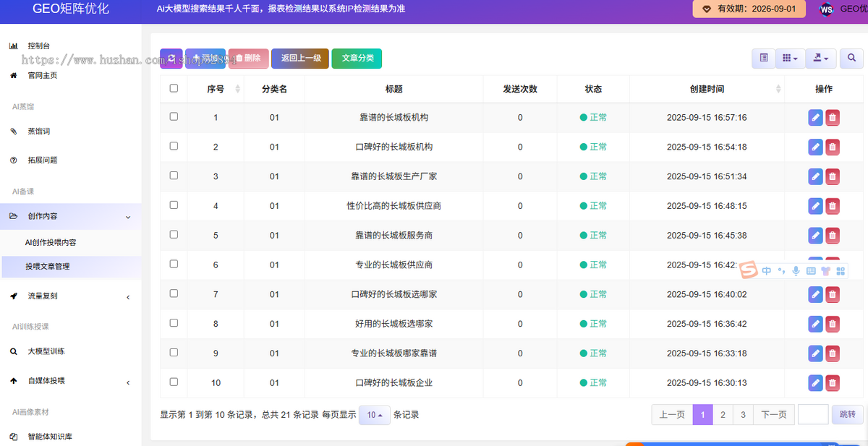Click the 大模型训练 magnifier icon
Image resolution: width=868 pixels, height=446 pixels.
tap(13, 352)
